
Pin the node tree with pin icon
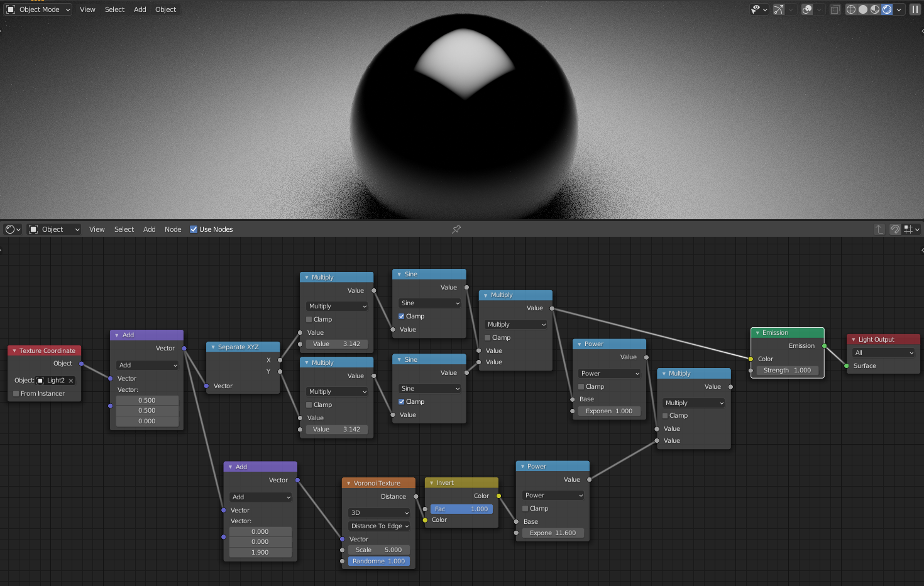click(x=456, y=229)
